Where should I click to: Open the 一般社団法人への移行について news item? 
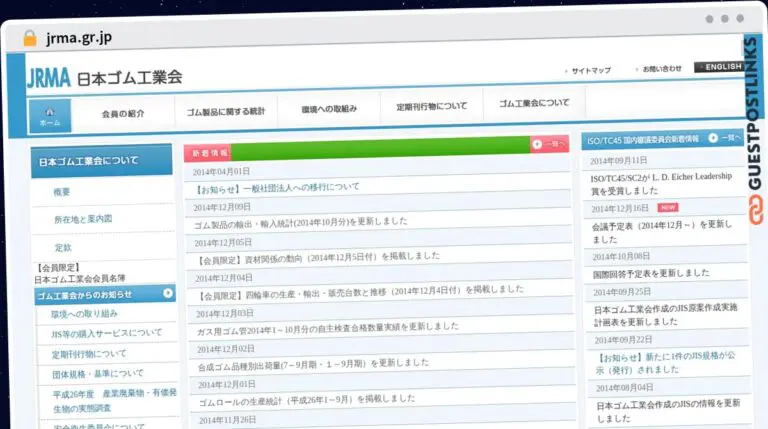(279, 187)
